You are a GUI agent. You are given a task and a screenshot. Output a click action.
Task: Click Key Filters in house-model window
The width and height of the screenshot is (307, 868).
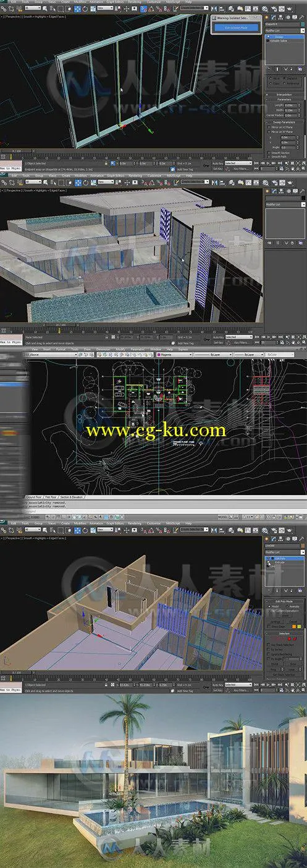tap(240, 342)
